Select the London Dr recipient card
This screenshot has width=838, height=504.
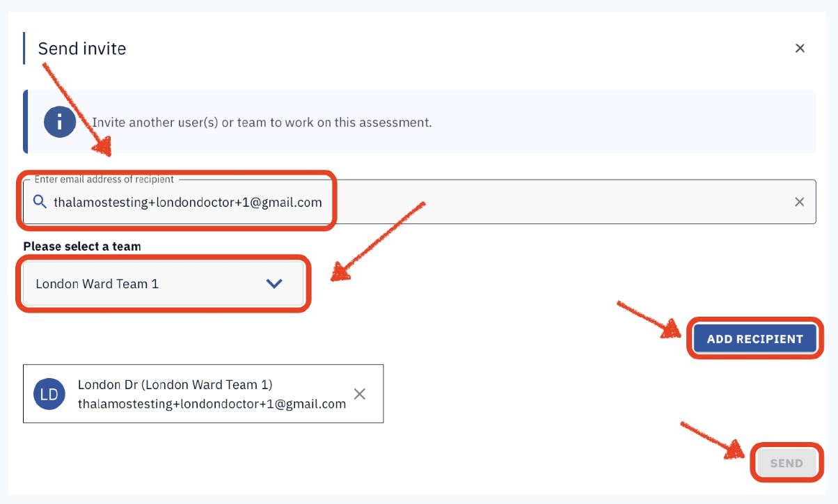(203, 394)
